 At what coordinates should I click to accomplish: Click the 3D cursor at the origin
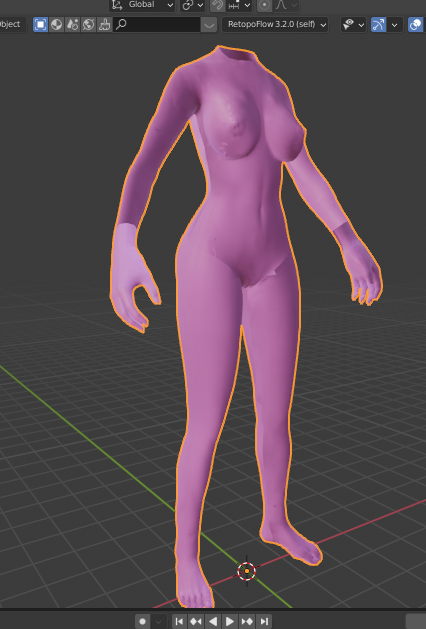[246, 571]
